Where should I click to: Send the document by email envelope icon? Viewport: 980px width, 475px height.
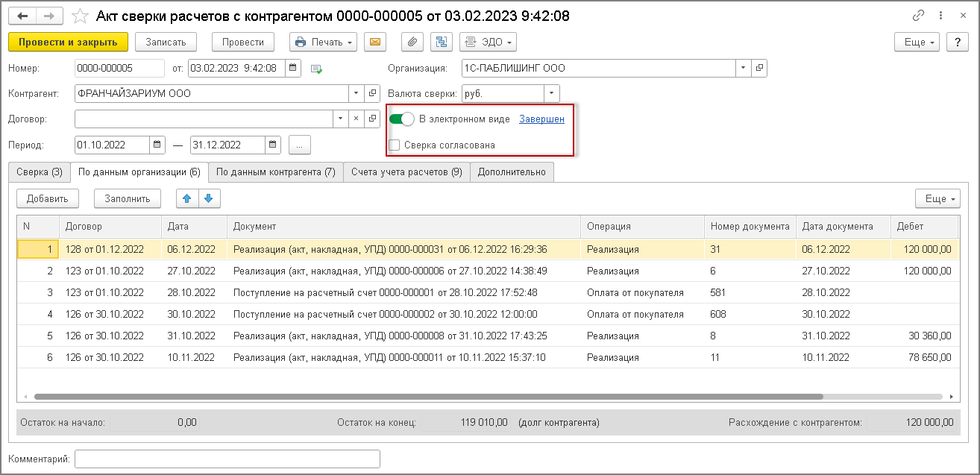(375, 42)
